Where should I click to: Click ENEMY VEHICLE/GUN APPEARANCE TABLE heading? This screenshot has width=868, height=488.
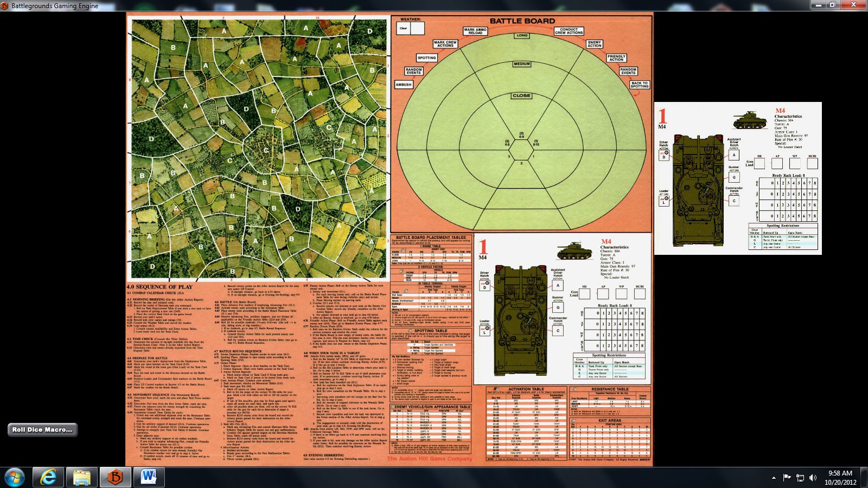(432, 407)
